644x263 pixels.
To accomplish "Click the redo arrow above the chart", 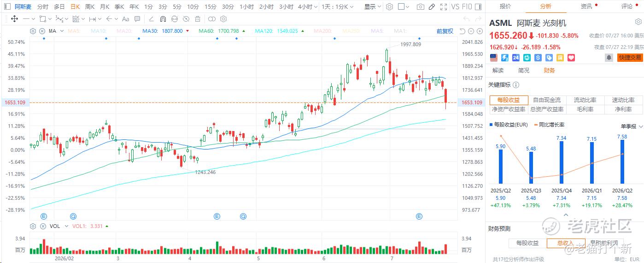I will coord(478,19).
